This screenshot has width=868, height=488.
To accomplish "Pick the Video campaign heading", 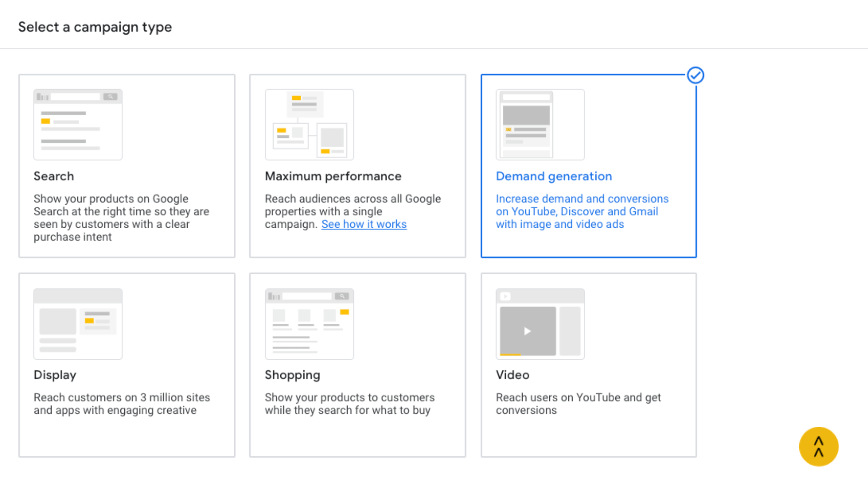I will tap(513, 375).
